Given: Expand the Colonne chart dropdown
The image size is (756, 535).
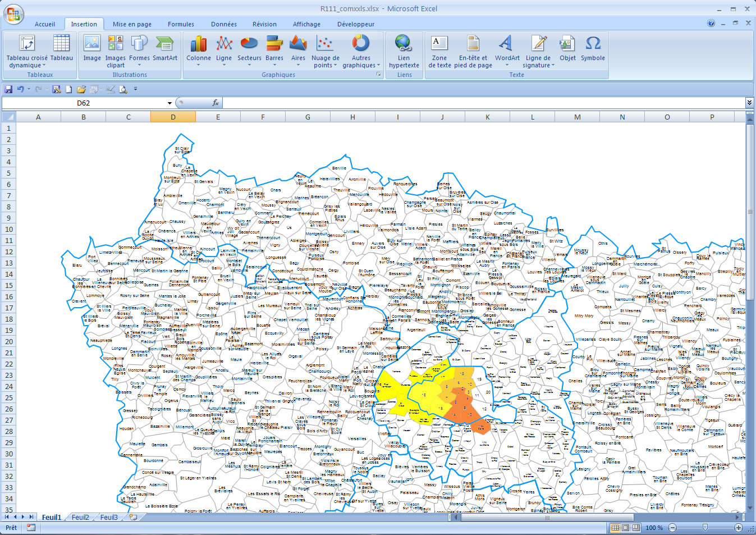Looking at the screenshot, I should [199, 65].
